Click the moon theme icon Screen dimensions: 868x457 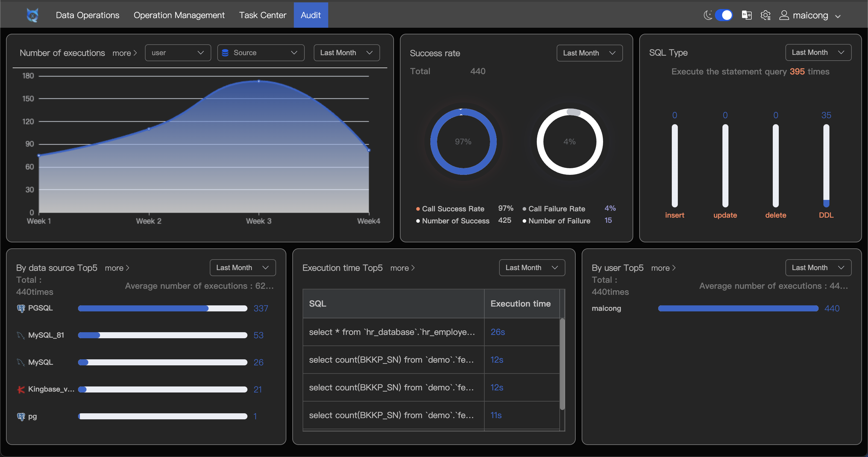(x=708, y=15)
